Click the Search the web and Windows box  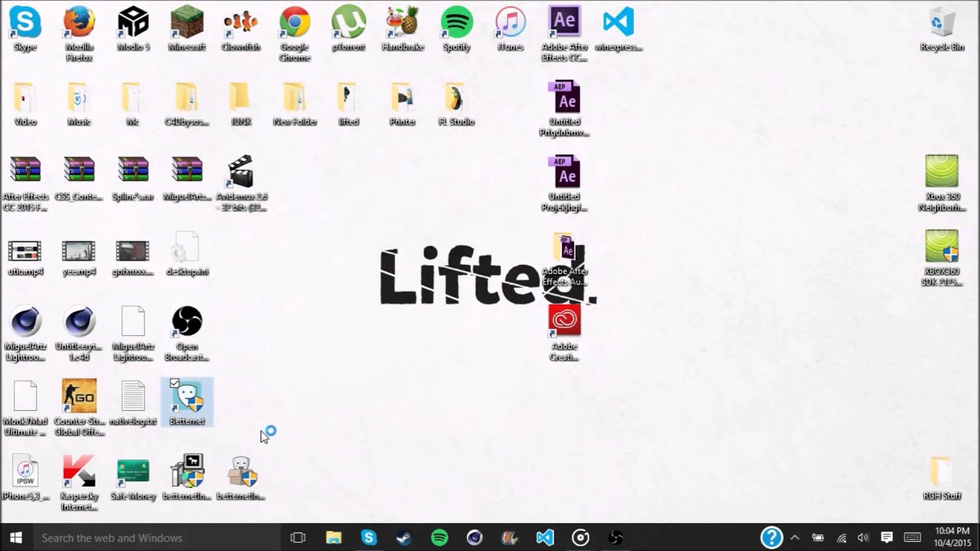(x=157, y=538)
